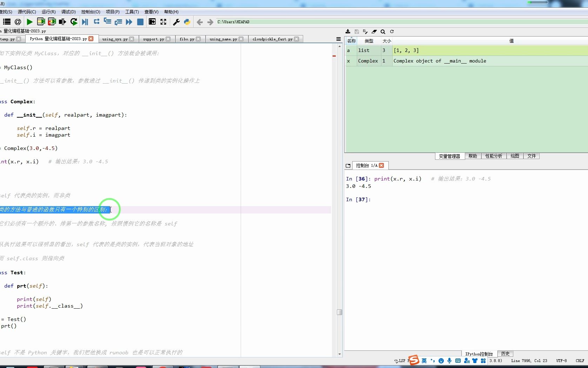Click console input prompt In [37]

[x=358, y=199]
